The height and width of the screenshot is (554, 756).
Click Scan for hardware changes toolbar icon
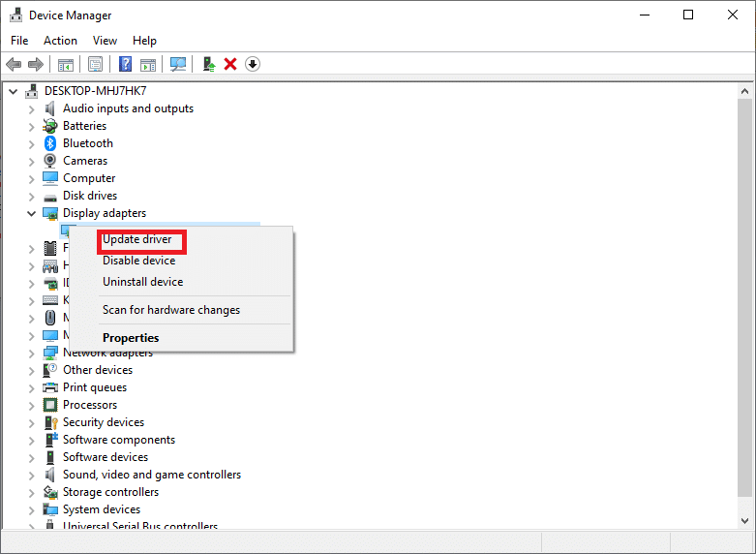pyautogui.click(x=178, y=64)
